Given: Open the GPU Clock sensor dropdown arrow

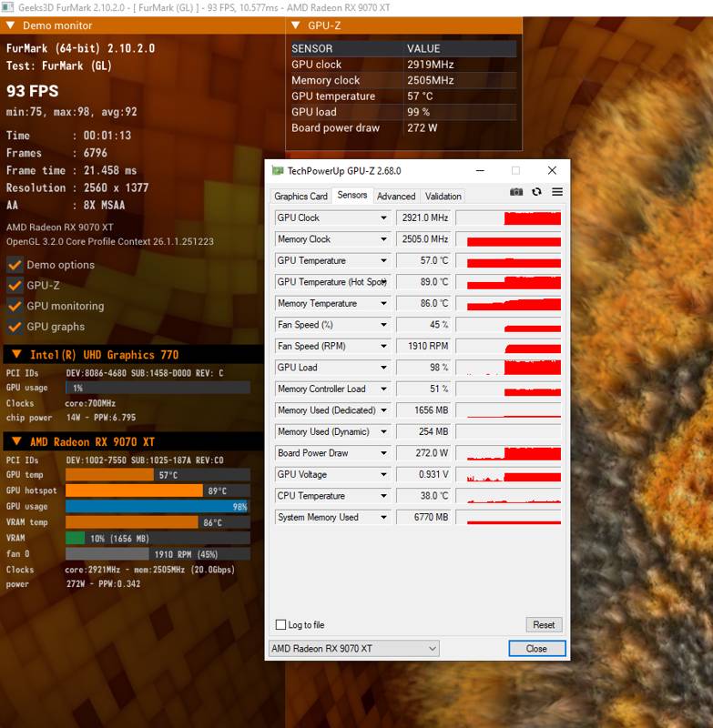Looking at the screenshot, I should tap(383, 217).
